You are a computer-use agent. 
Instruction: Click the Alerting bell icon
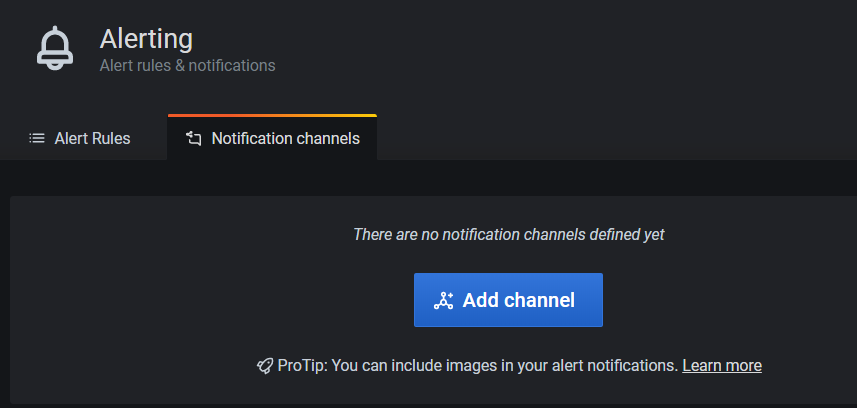(x=55, y=49)
